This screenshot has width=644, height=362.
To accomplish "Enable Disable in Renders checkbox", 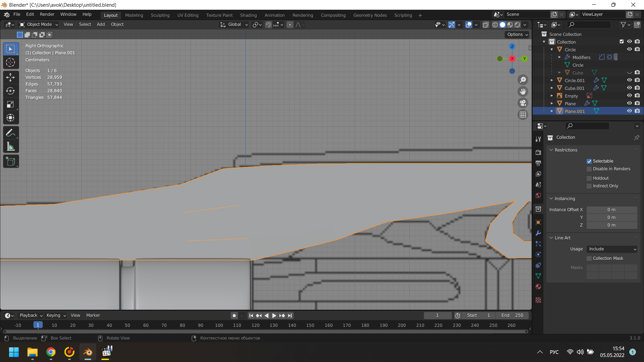I will 589,169.
